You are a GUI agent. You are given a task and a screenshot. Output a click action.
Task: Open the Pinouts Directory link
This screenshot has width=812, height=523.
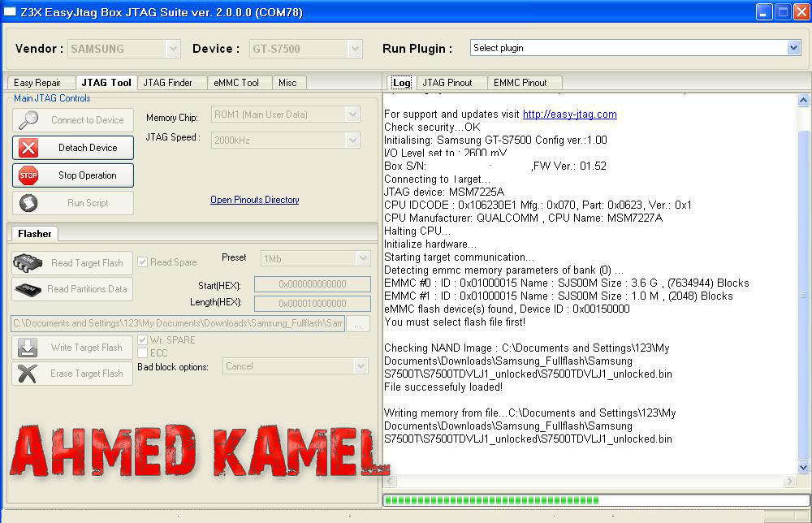[255, 200]
